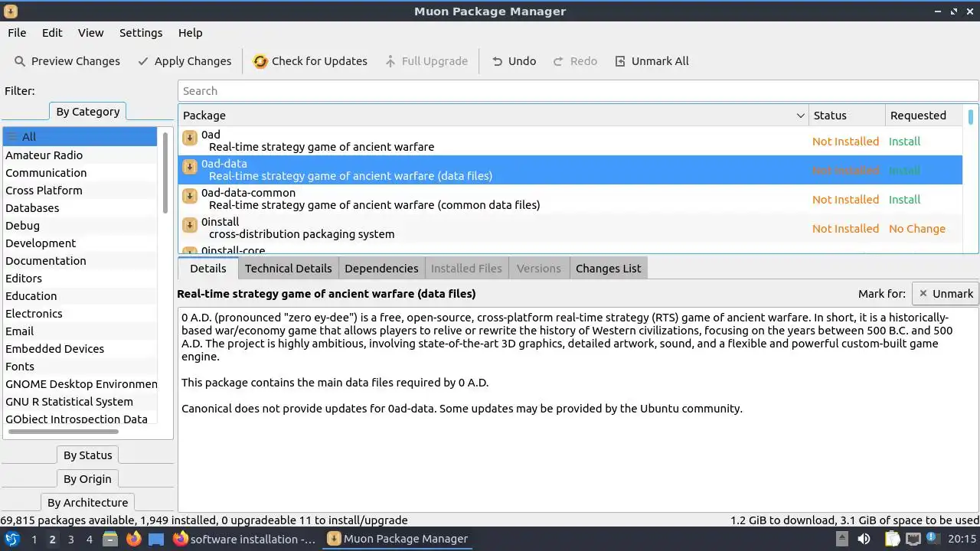Switch to the software installation Firefox window
980x551 pixels.
245,539
